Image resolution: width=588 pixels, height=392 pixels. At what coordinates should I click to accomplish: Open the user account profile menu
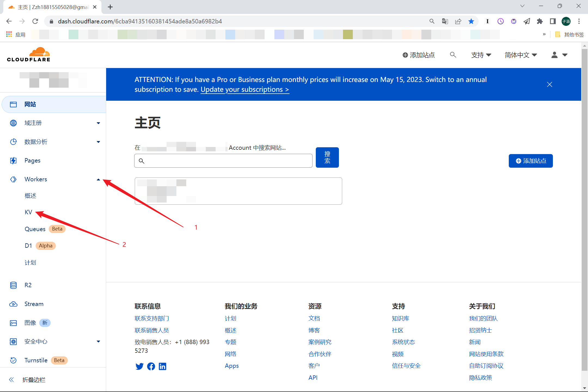point(559,55)
